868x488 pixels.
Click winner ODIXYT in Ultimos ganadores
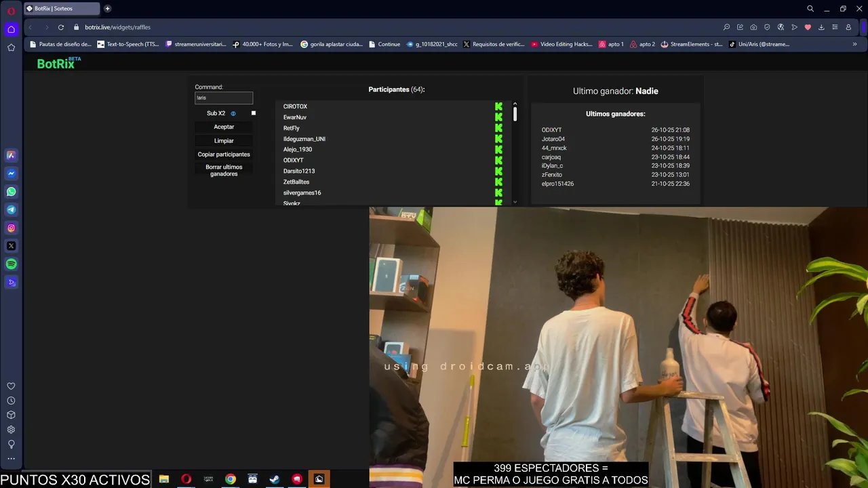tap(551, 130)
